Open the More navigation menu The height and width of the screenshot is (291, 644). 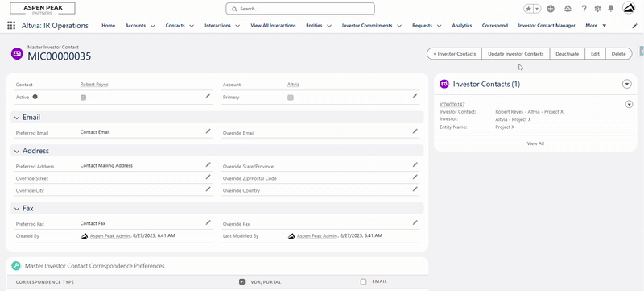point(596,26)
